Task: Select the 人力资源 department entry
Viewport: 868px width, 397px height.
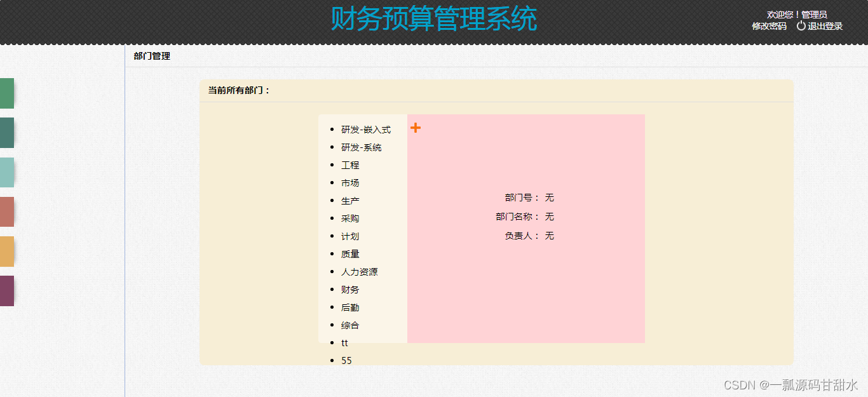Action: pos(359,271)
